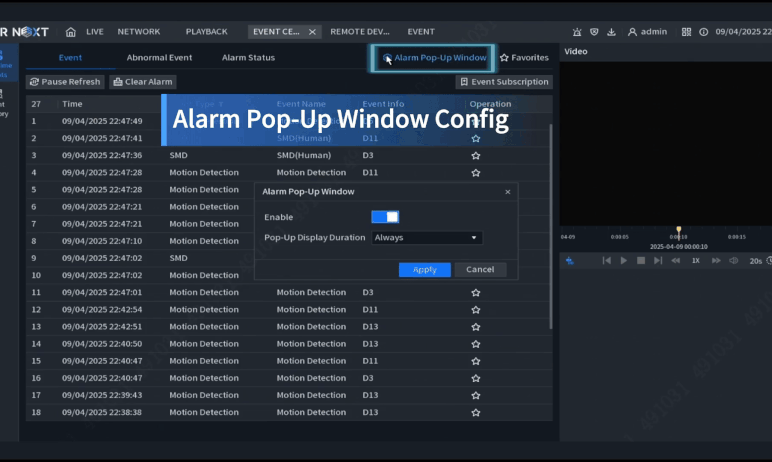The height and width of the screenshot is (462, 772).
Task: Open the Pop-Up Display Duration dropdown
Action: pos(427,238)
